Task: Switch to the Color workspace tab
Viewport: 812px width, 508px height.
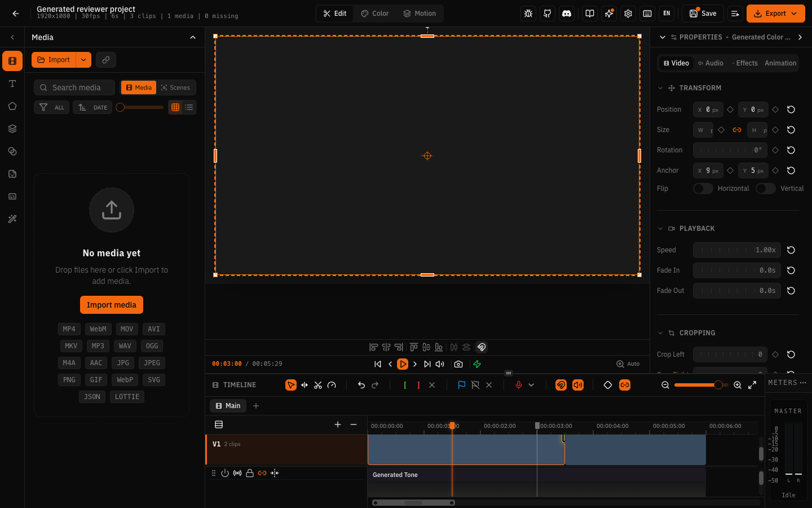Action: (375, 14)
